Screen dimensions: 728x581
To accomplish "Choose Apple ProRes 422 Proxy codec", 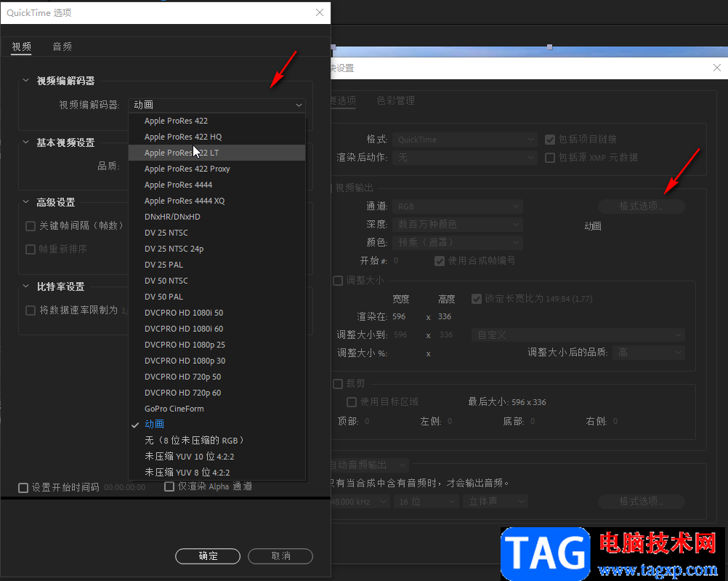I will [217, 169].
